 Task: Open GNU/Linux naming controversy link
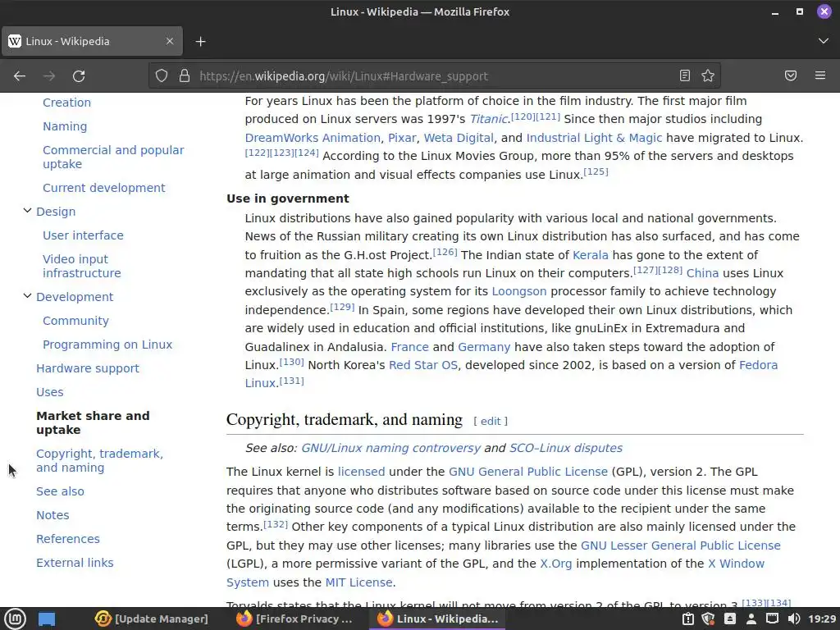point(390,448)
